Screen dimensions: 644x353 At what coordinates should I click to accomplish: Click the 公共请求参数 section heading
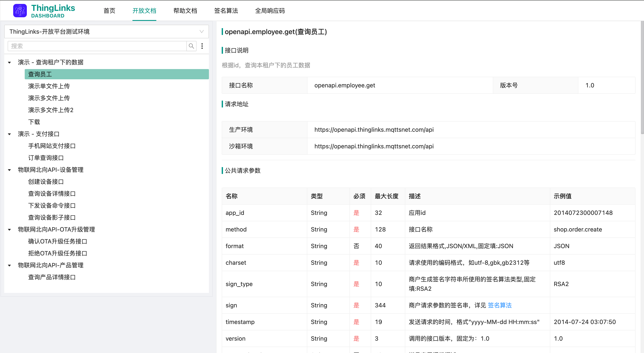coord(243,171)
